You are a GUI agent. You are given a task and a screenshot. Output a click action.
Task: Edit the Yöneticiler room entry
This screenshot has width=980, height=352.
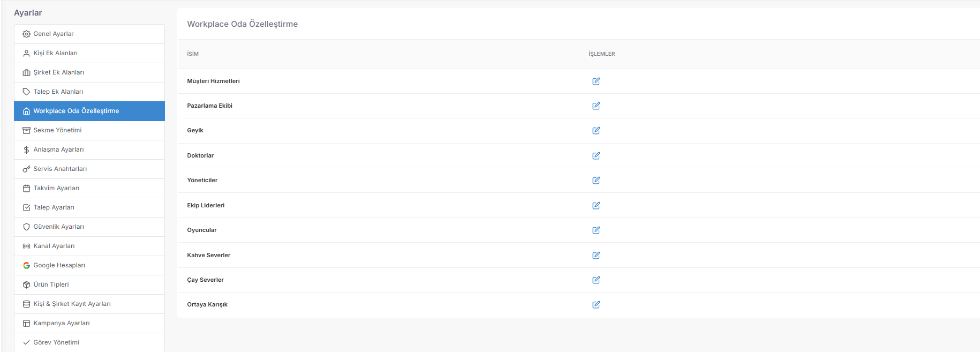point(596,181)
